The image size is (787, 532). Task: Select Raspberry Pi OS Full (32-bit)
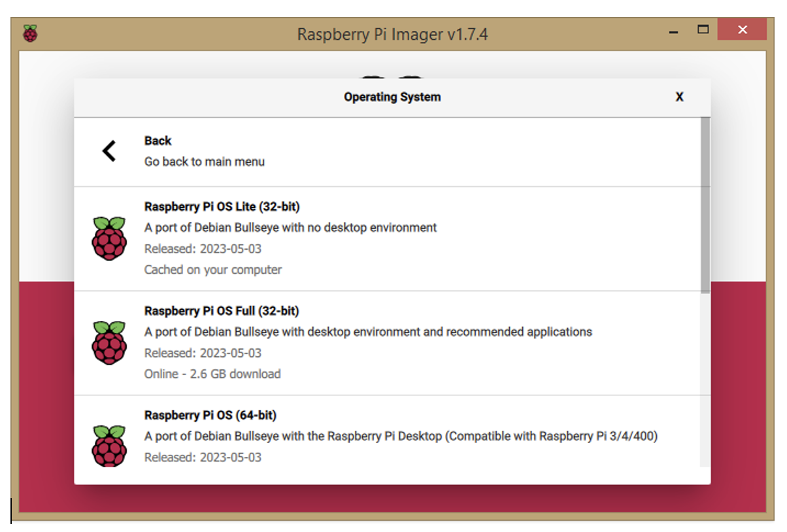click(x=387, y=343)
